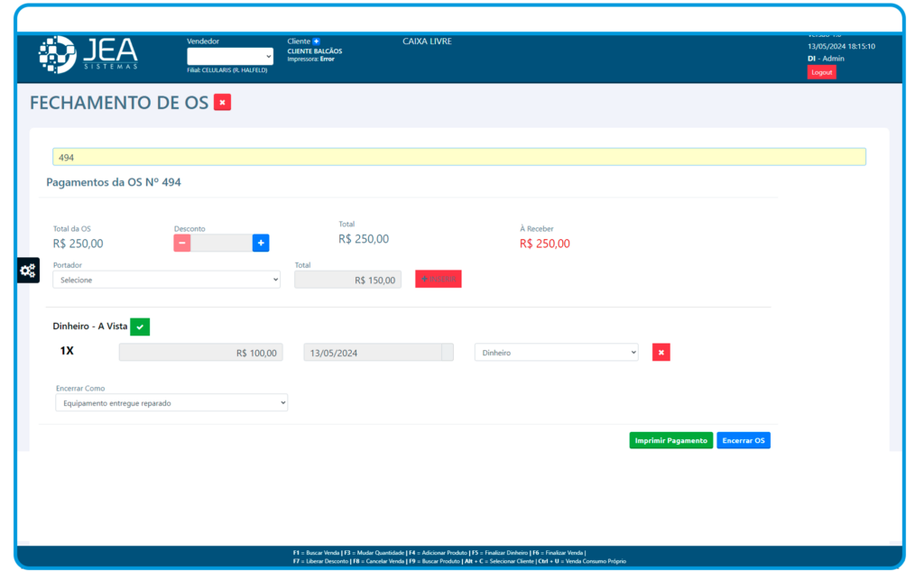
Task: Open the Vendedor dropdown
Action: (229, 56)
